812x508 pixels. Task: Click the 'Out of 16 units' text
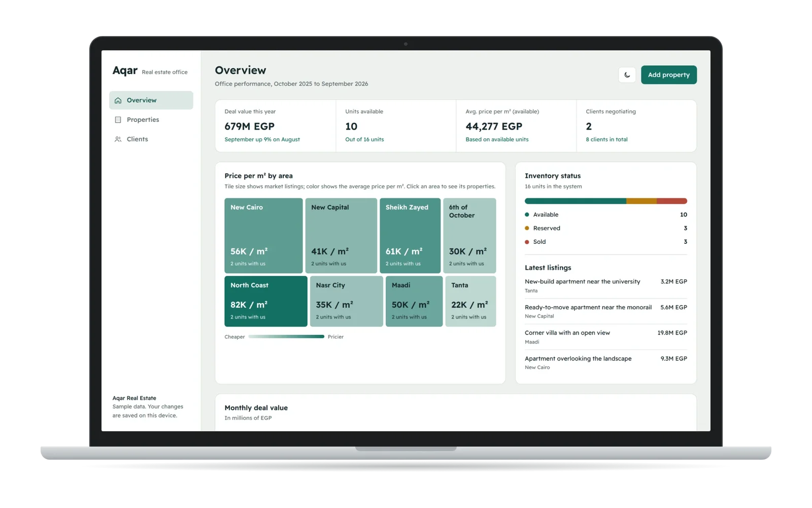click(364, 140)
